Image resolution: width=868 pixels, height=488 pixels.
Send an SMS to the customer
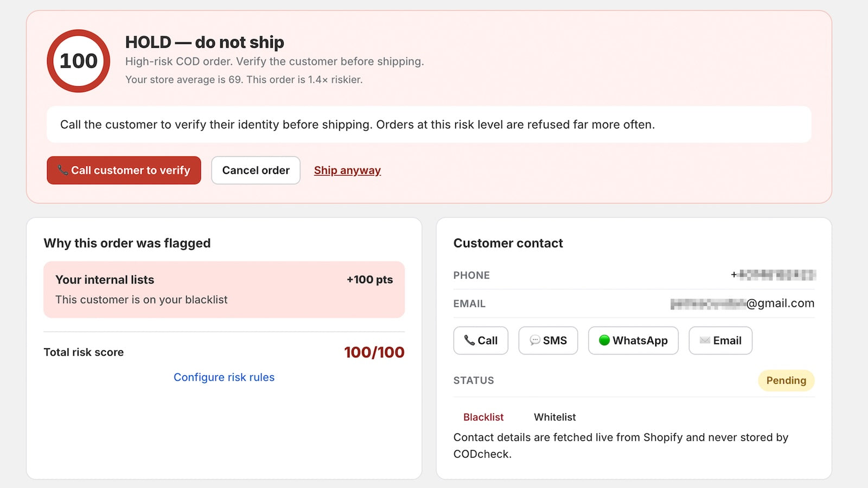548,341
